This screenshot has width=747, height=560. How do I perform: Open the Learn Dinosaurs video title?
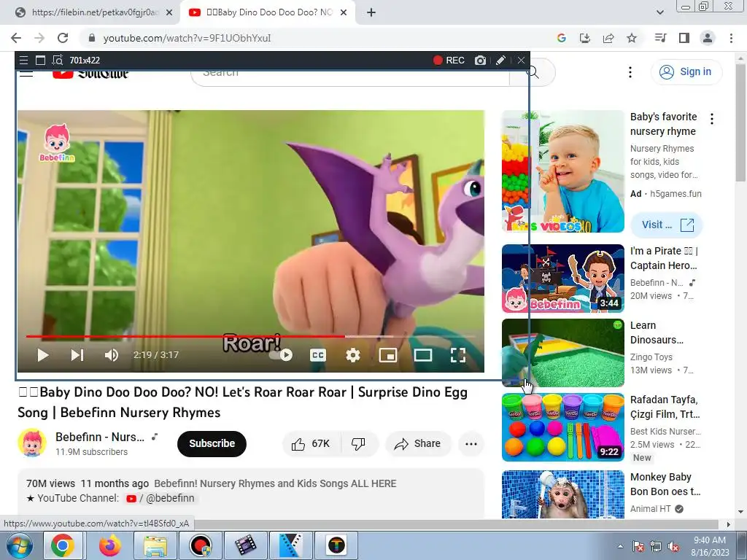tap(657, 332)
